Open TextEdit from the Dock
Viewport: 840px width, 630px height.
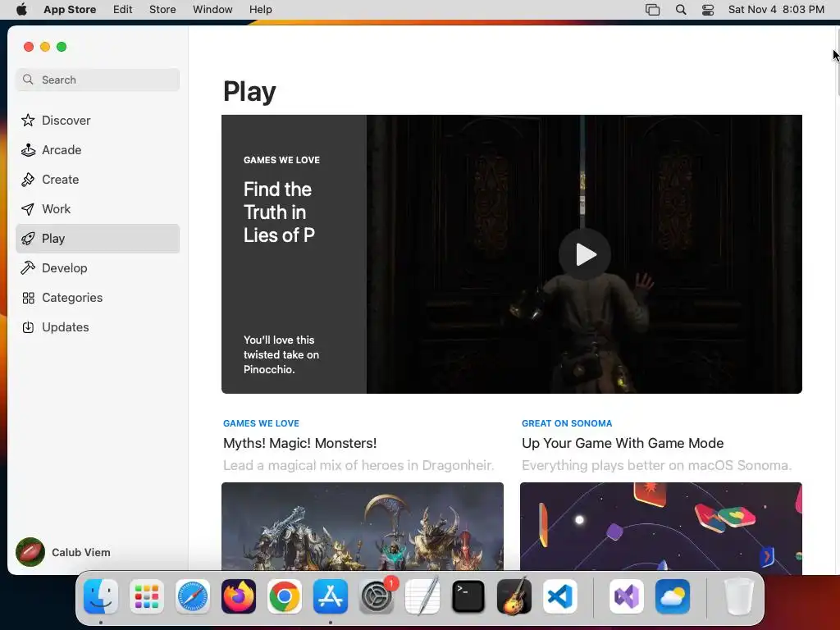point(422,596)
